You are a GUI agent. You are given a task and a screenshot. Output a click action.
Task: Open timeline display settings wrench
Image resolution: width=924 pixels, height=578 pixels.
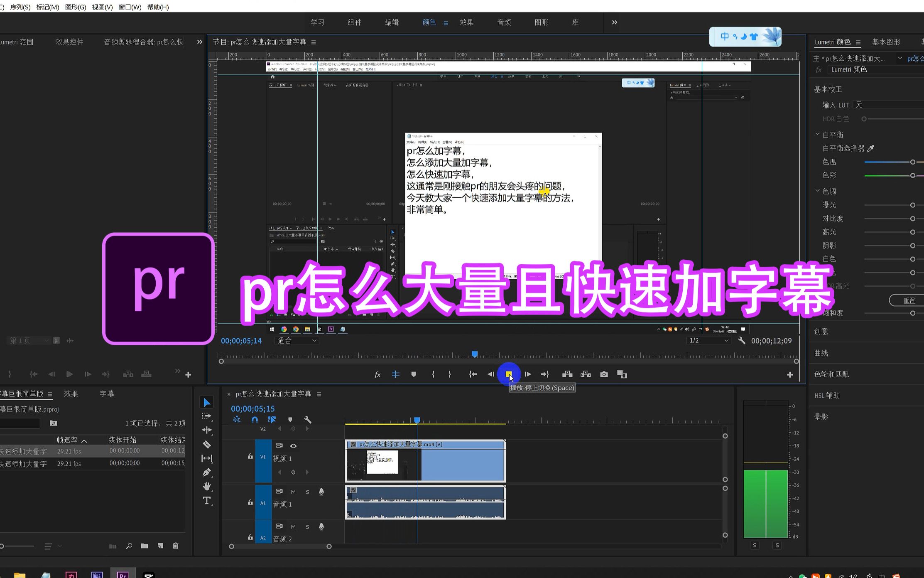(x=308, y=420)
